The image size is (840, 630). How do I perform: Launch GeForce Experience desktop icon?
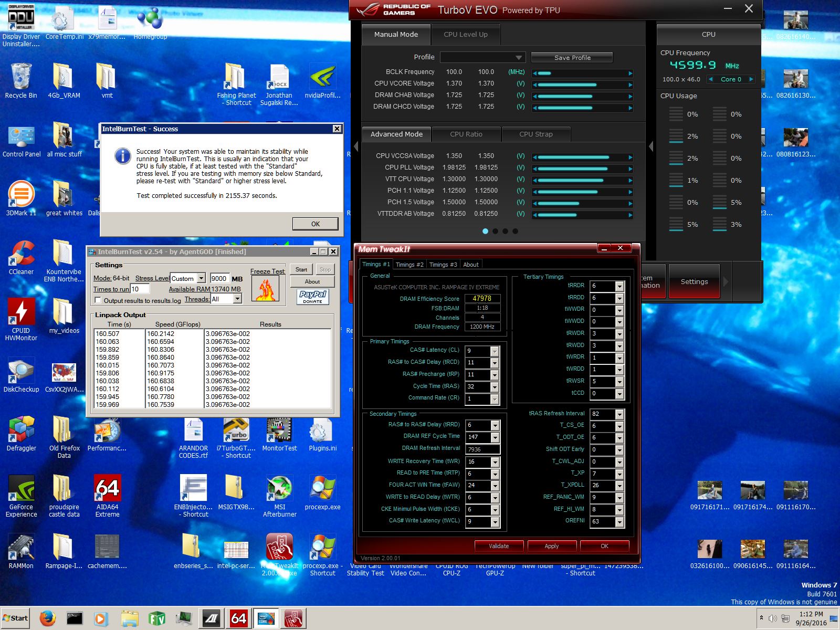21,496
